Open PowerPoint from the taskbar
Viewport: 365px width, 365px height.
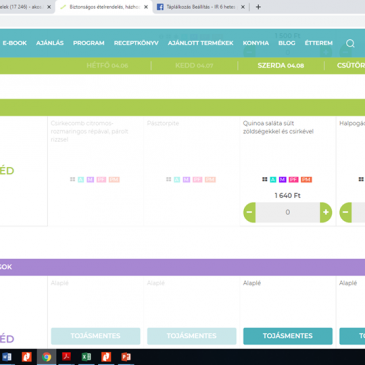tap(126, 357)
